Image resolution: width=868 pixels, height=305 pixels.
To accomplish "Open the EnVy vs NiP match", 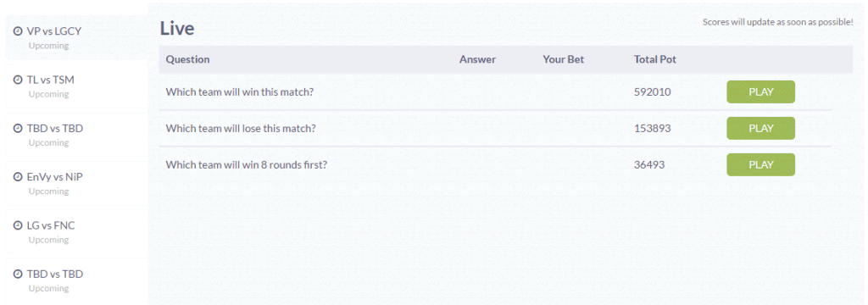I will tap(76, 183).
